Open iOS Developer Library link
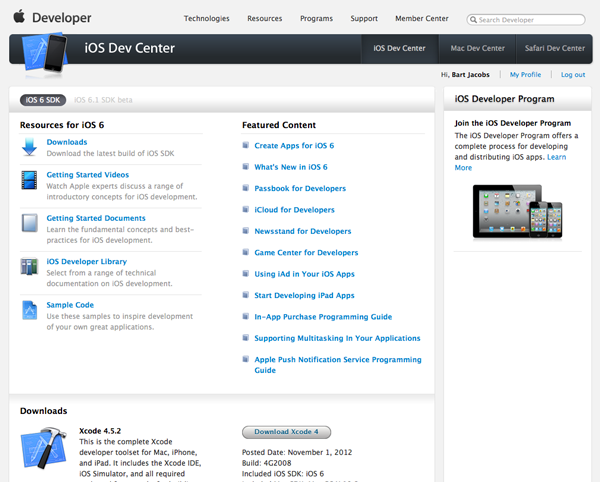The width and height of the screenshot is (600, 482). click(x=86, y=262)
